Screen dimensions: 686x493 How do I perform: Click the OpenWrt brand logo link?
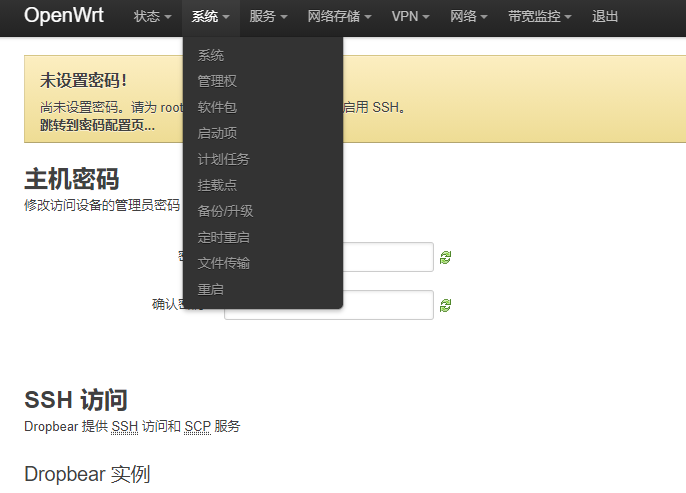64,15
